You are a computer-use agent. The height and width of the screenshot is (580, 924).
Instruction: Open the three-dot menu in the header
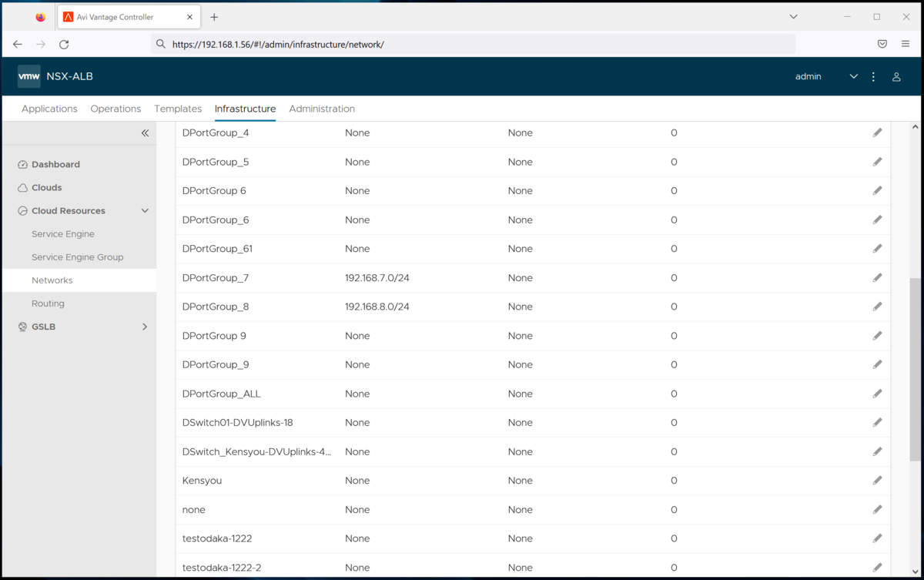[x=873, y=77]
